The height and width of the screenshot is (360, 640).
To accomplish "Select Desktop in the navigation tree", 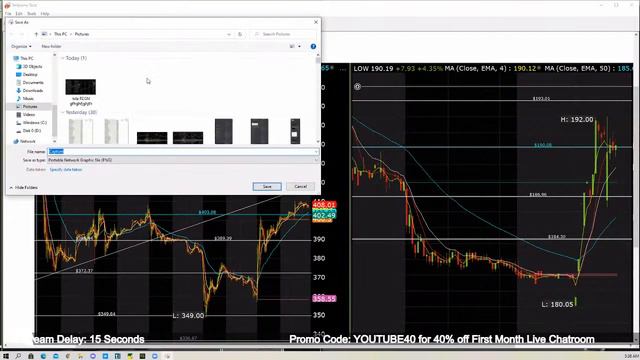I will click(x=27, y=75).
